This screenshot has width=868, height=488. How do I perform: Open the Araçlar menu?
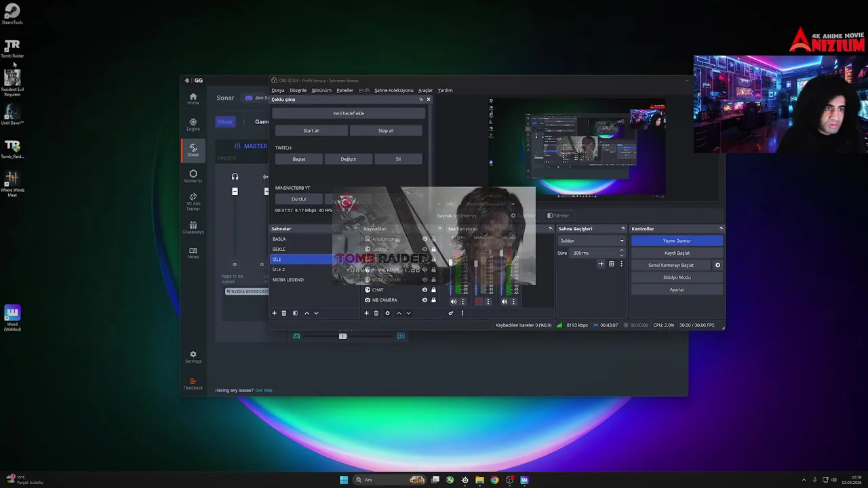coord(425,90)
